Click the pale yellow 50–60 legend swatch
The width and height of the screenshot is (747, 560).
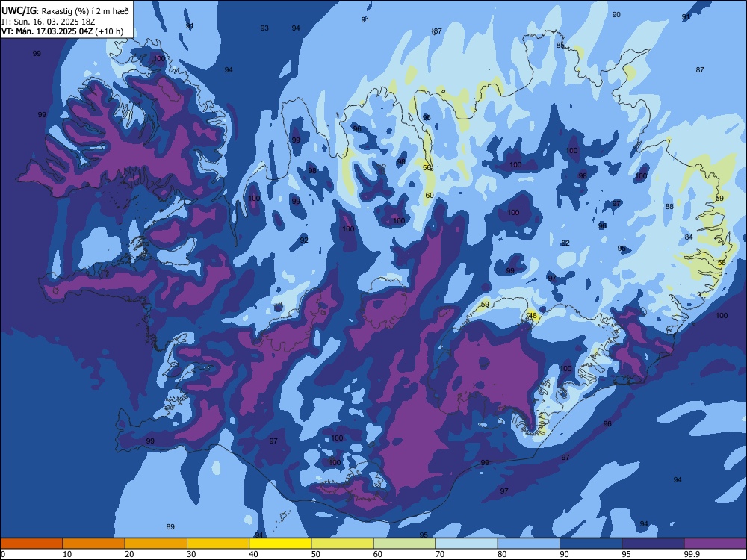(x=342, y=544)
